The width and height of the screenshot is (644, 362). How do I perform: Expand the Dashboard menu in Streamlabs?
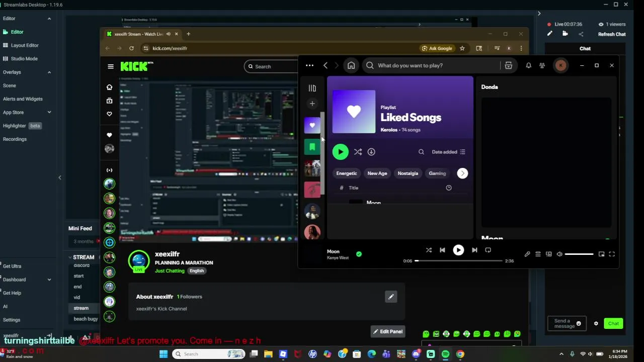(x=49, y=280)
